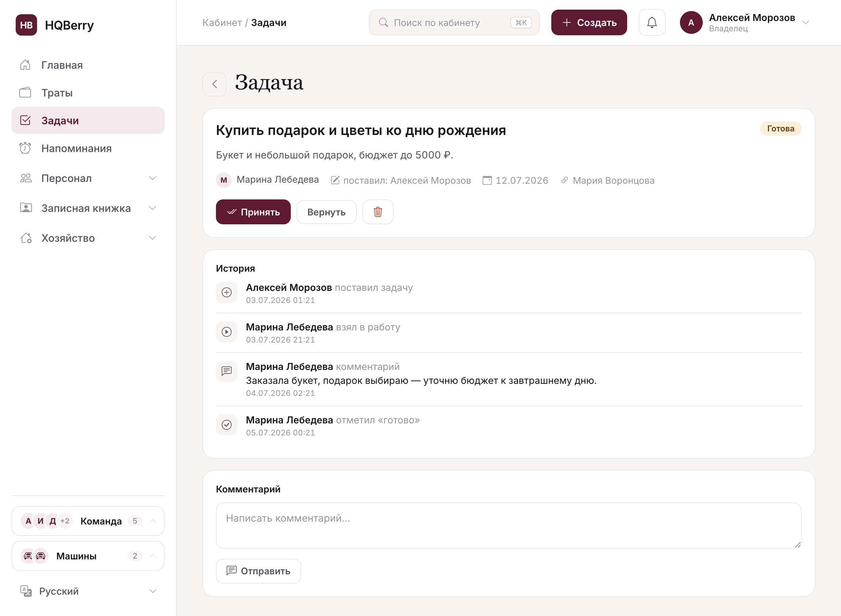
Task: Click the language translate icon
Action: 26,591
